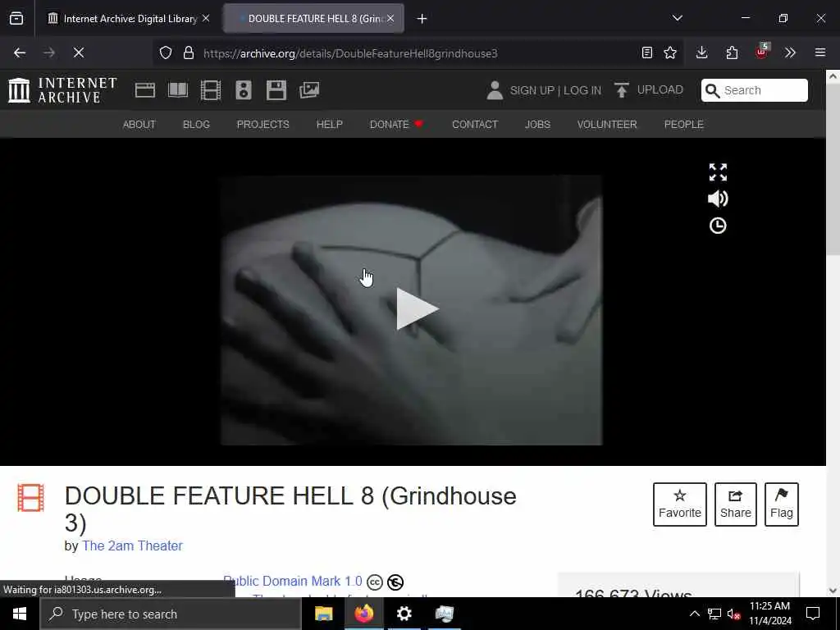The image size is (840, 630).
Task: Click the SIGN UP link
Action: tap(532, 90)
